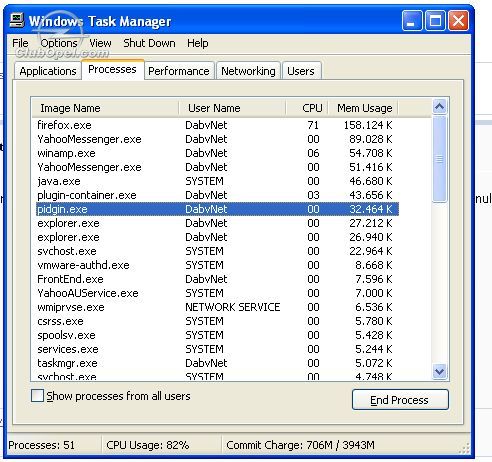Screen dimensions: 492x462
Task: Click Commit Charge status bar entry
Action: tap(300, 445)
